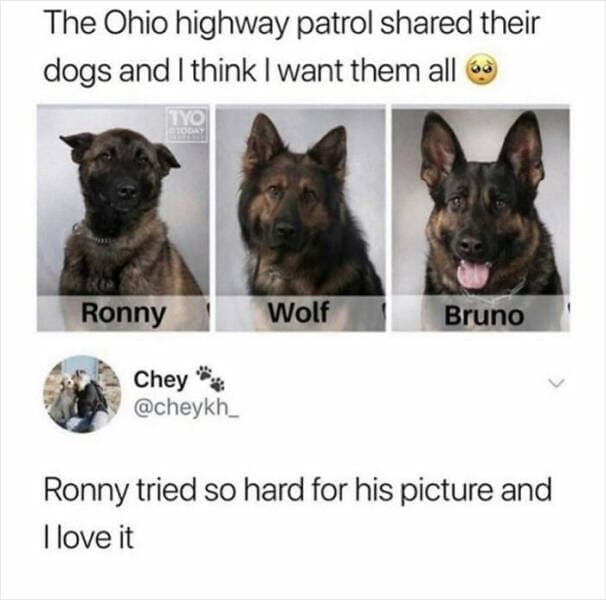The image size is (606, 600).
Task: Click the Bruno name label
Action: click(484, 315)
